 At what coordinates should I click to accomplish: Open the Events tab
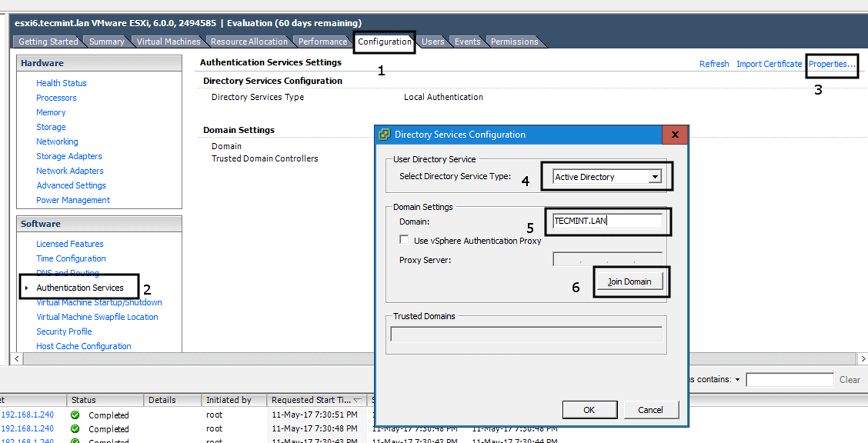click(467, 42)
